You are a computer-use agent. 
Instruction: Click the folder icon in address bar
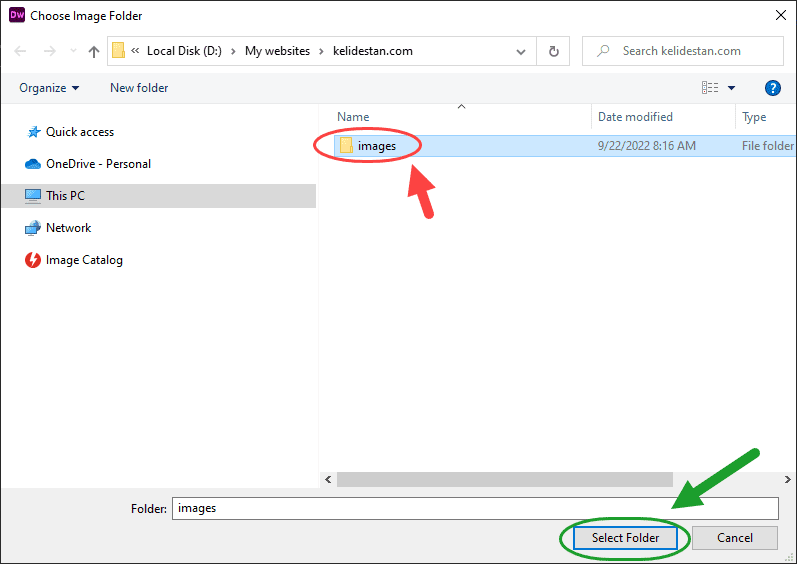click(x=118, y=50)
